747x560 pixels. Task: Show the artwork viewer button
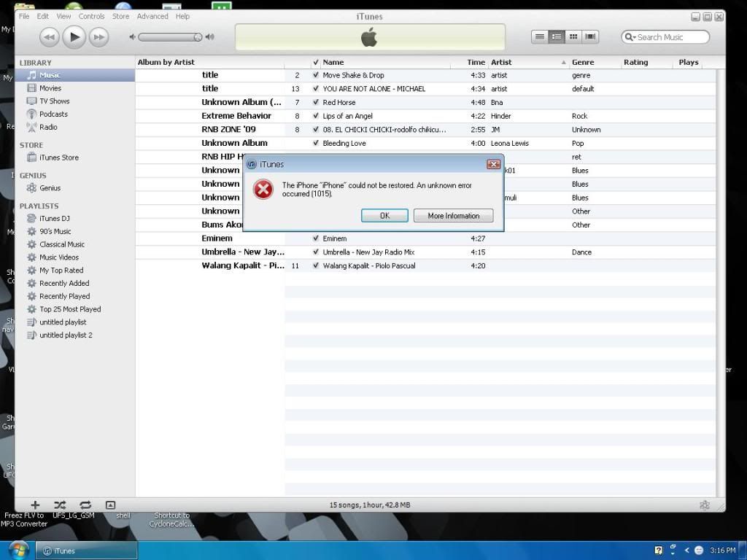click(111, 505)
